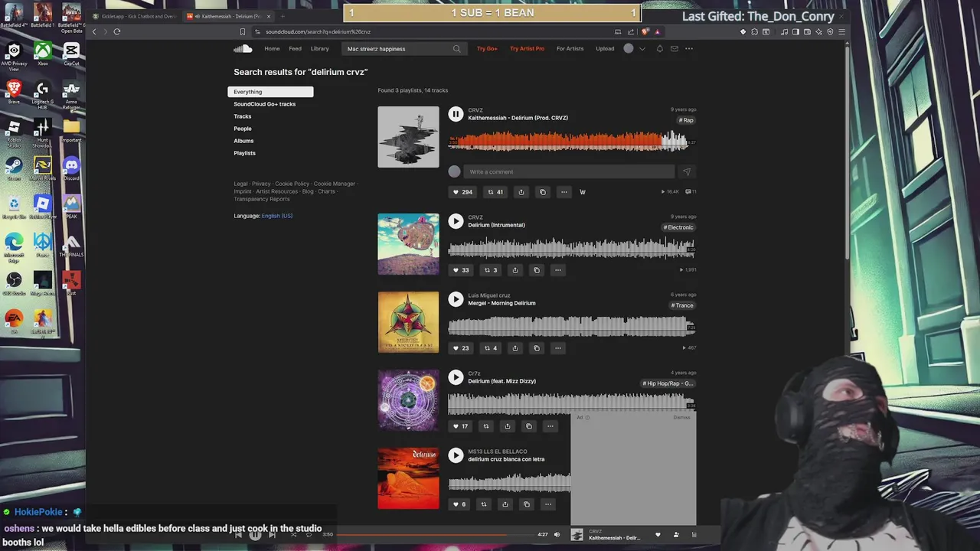Image resolution: width=980 pixels, height=551 pixels.
Task: Open the #Electronic tag
Action: [x=678, y=227]
